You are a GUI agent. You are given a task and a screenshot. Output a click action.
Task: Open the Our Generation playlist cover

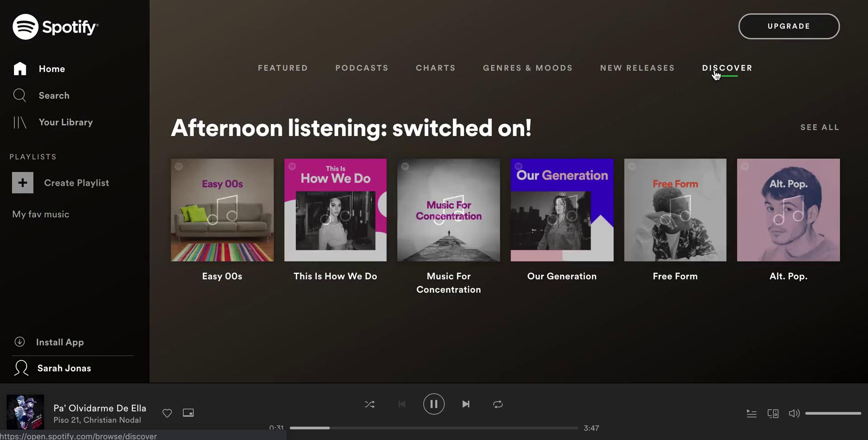point(562,210)
